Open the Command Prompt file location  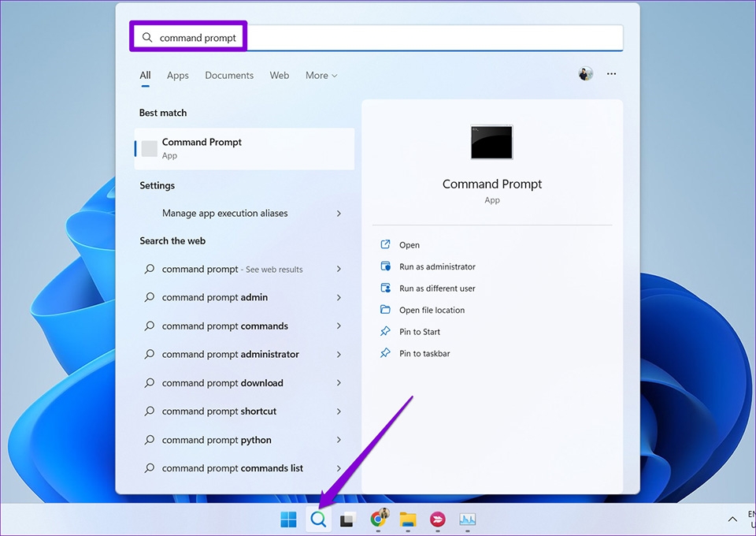(432, 310)
